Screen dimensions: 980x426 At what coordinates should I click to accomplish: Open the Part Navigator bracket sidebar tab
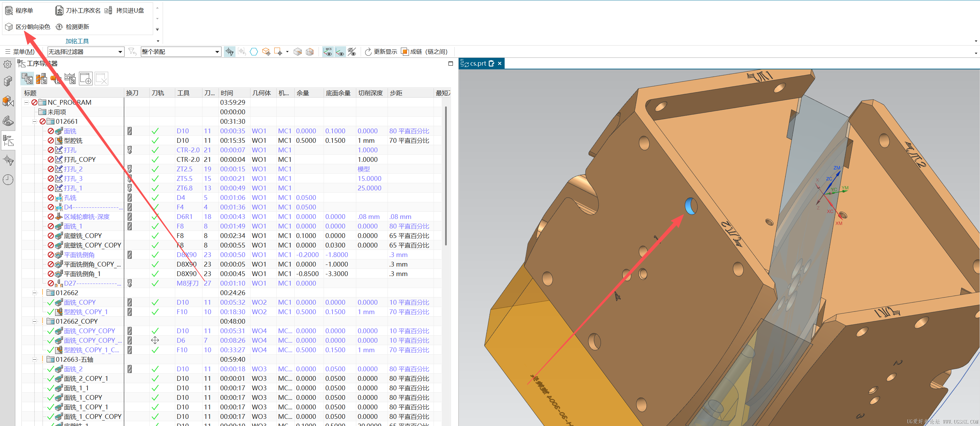pyautogui.click(x=8, y=121)
